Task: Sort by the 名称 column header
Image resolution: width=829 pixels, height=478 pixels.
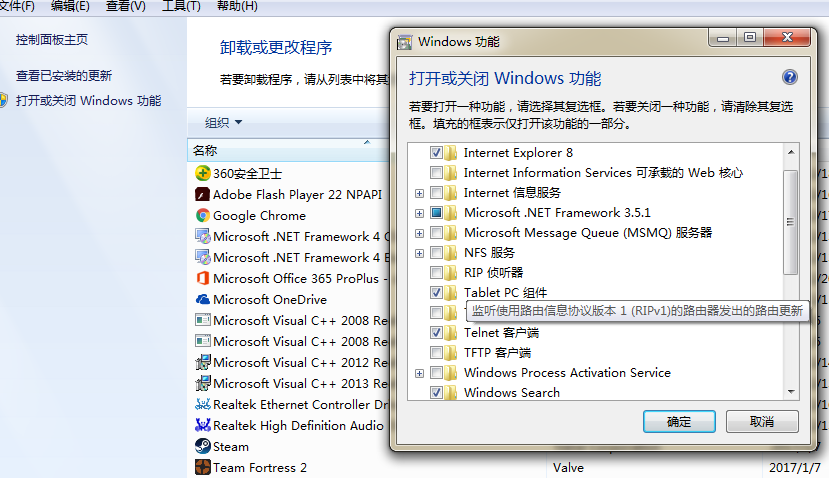Action: (x=288, y=150)
